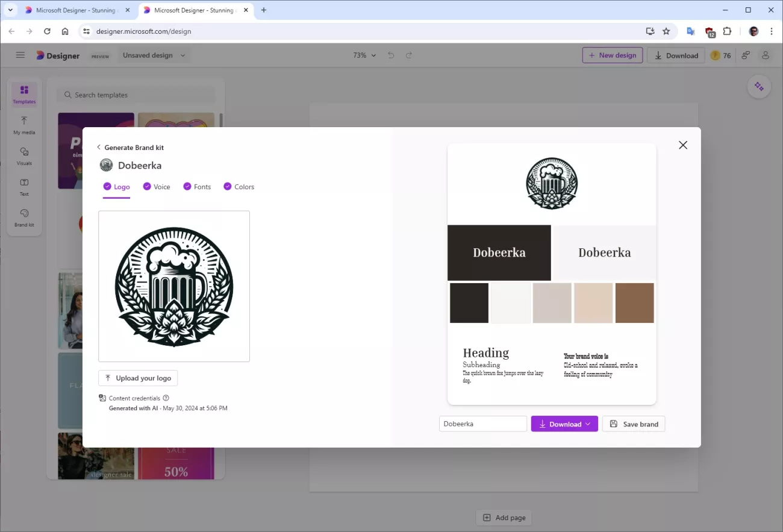Click the Copilot sparkle icon
The image size is (783, 532).
pos(759,87)
